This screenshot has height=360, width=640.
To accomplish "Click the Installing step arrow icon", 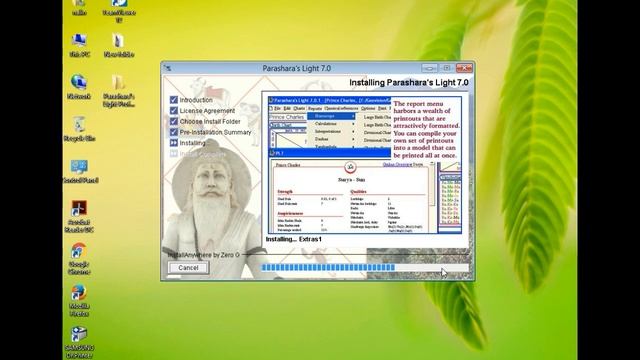I will [x=173, y=143].
